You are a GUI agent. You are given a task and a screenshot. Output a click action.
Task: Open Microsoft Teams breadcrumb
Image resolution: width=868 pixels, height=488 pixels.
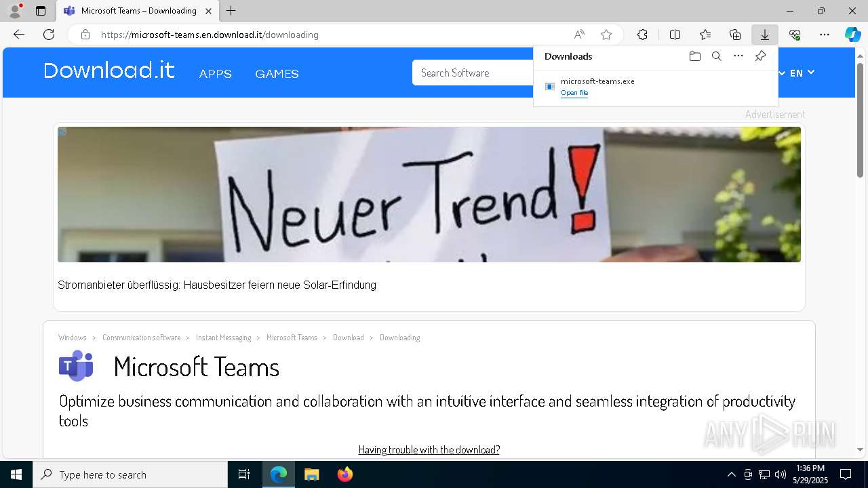pyautogui.click(x=292, y=338)
